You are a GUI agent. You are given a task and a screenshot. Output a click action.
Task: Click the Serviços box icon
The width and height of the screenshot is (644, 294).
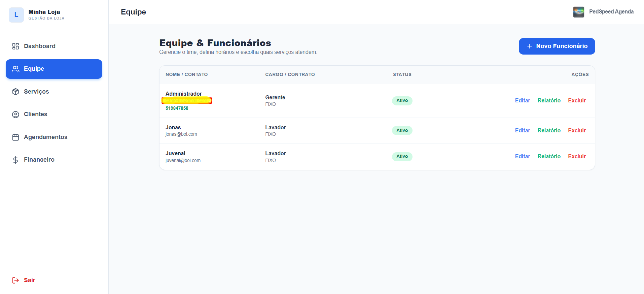point(15,92)
